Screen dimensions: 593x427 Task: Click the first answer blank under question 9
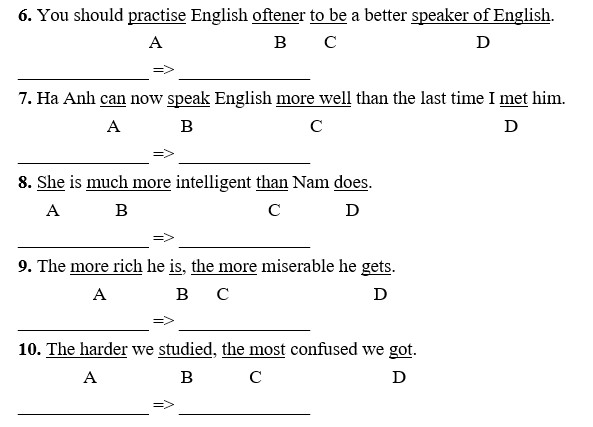pos(84,330)
